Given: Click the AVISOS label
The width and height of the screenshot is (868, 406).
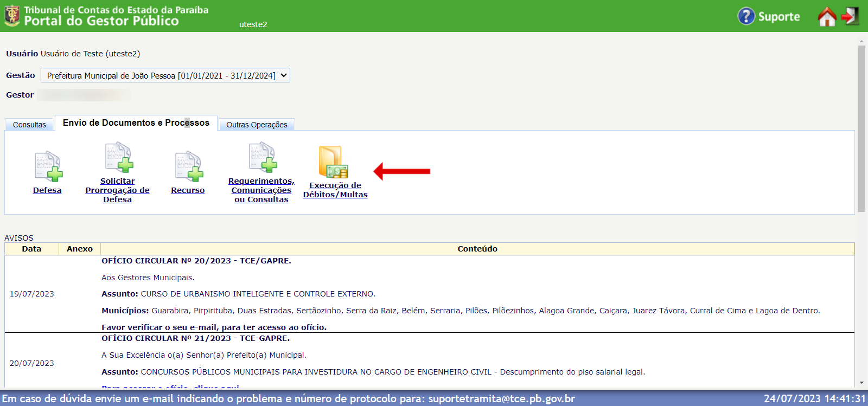Looking at the screenshot, I should tap(19, 238).
